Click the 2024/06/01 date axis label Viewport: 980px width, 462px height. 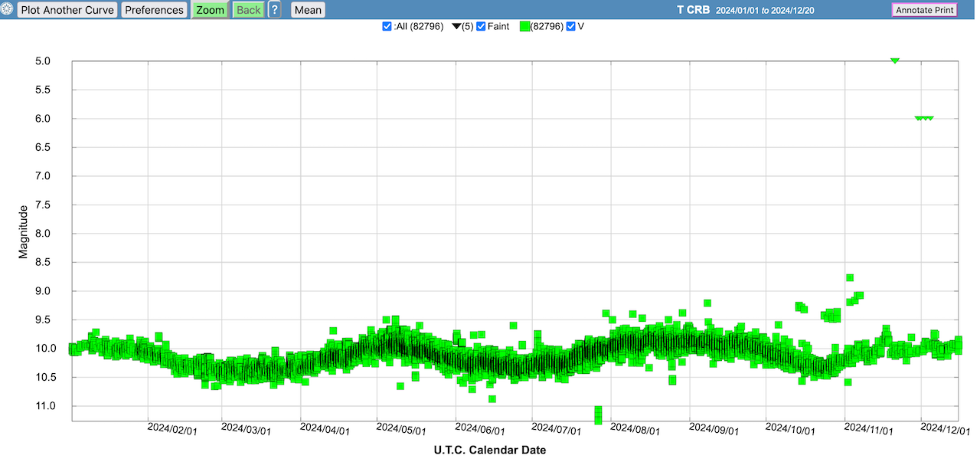(x=481, y=430)
